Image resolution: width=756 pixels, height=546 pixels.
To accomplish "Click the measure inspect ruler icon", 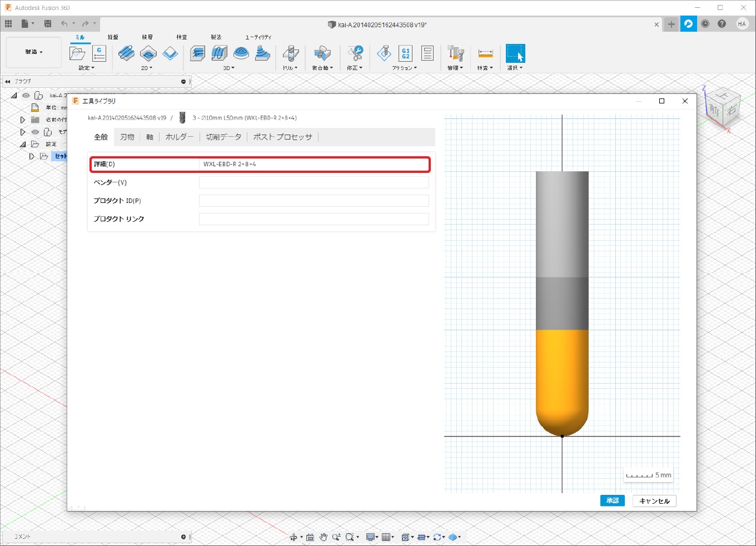I will 485,54.
